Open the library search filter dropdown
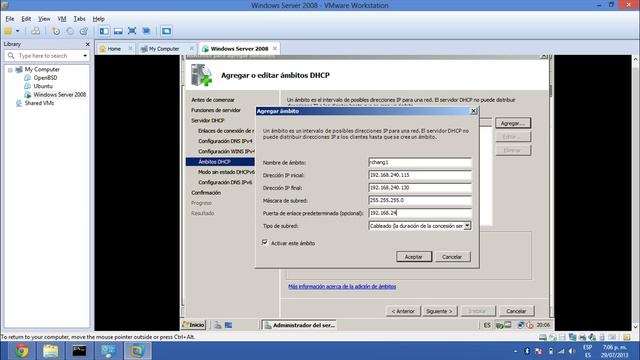 click(85, 56)
